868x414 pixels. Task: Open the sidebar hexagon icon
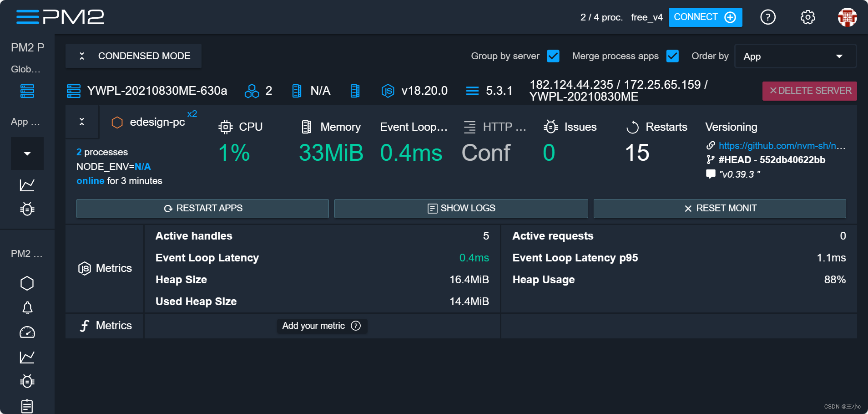[27, 283]
